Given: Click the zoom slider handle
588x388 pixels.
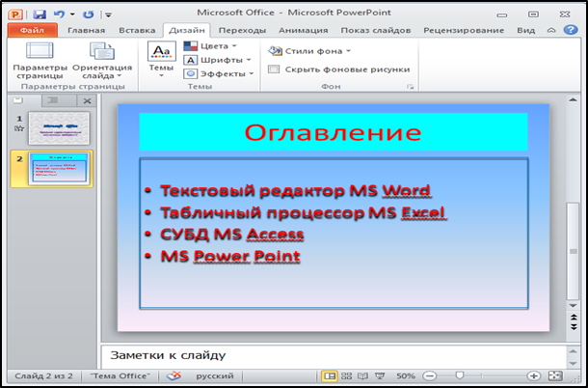Looking at the screenshot, I should [460, 375].
